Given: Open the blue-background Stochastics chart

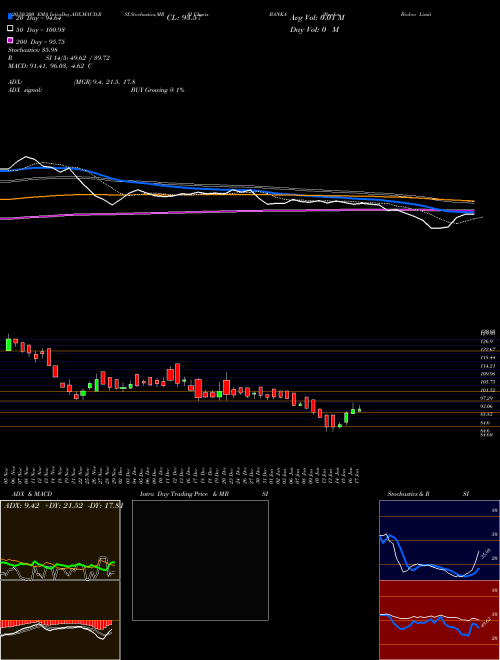Looking at the screenshot, I should point(439,540).
